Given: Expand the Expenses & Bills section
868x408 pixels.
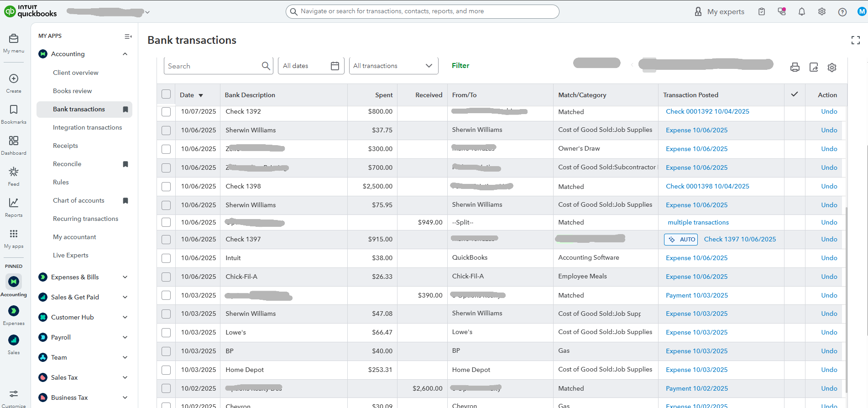Looking at the screenshot, I should (125, 277).
